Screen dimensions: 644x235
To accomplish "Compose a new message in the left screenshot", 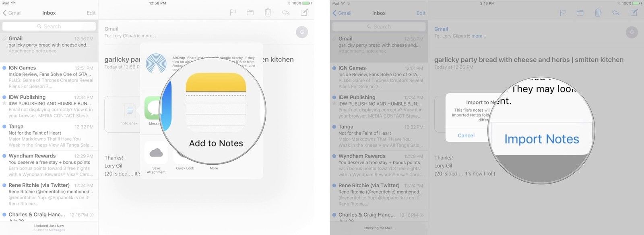I will coord(304,12).
